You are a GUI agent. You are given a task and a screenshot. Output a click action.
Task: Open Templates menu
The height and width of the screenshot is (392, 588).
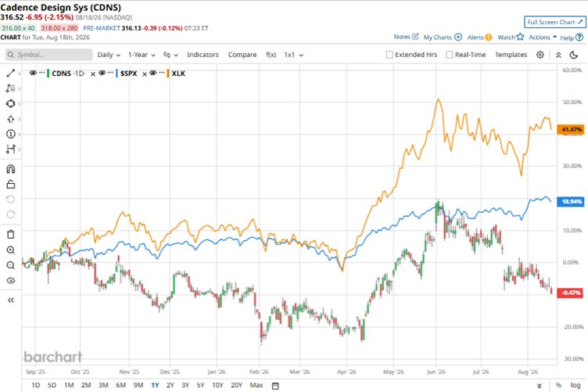[511, 55]
